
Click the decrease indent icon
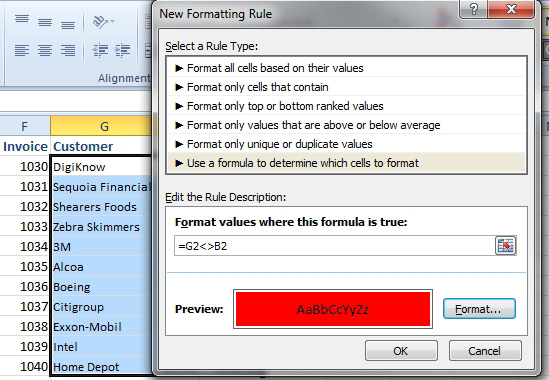100,50
